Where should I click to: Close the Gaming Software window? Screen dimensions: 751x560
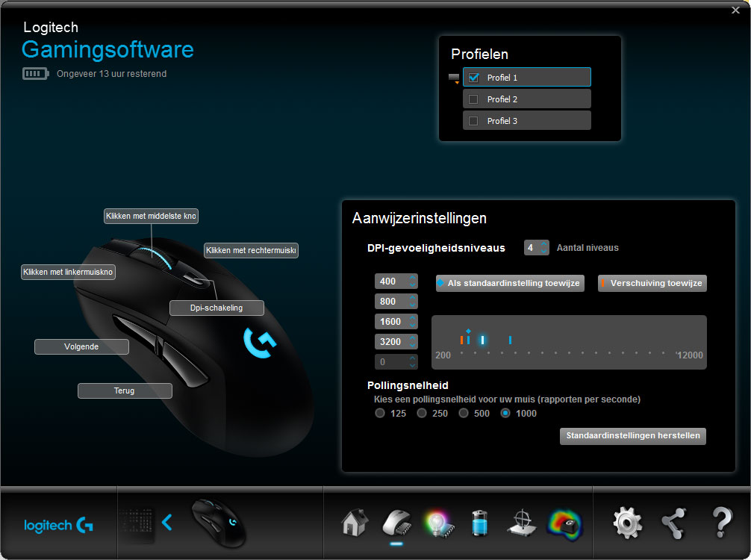(735, 10)
